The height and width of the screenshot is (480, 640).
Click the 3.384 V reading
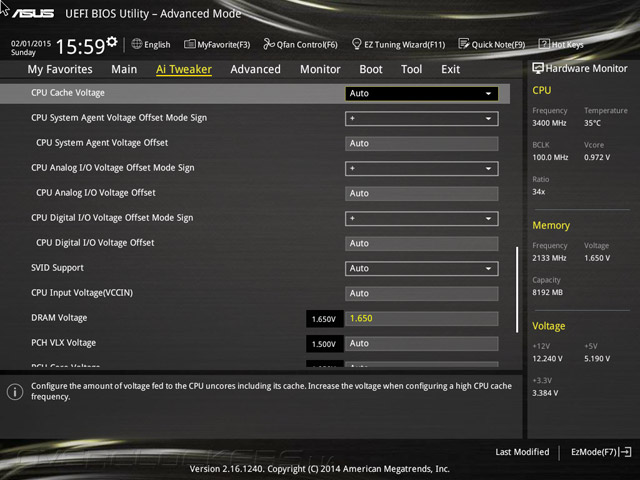545,393
